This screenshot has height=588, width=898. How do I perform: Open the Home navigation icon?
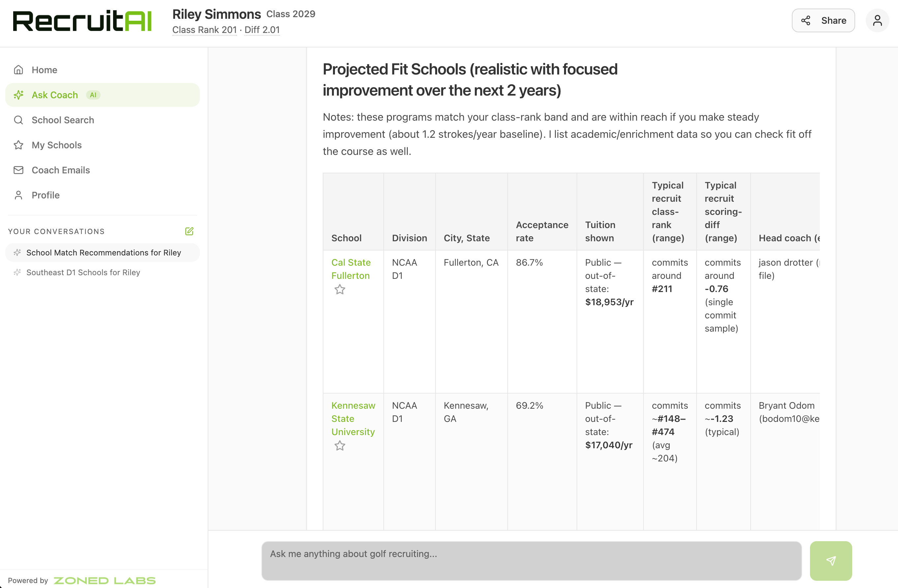point(18,70)
